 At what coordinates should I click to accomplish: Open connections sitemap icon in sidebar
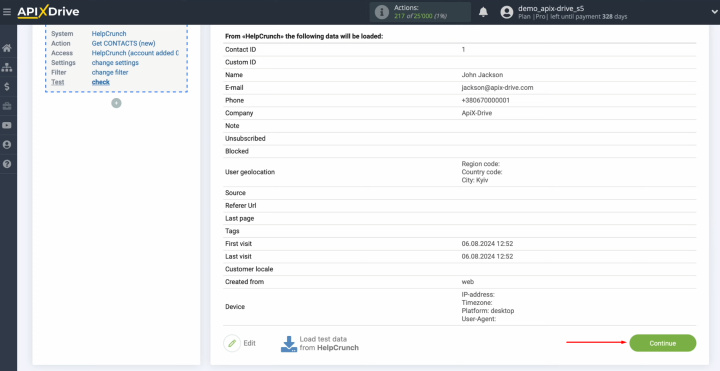(x=7, y=67)
